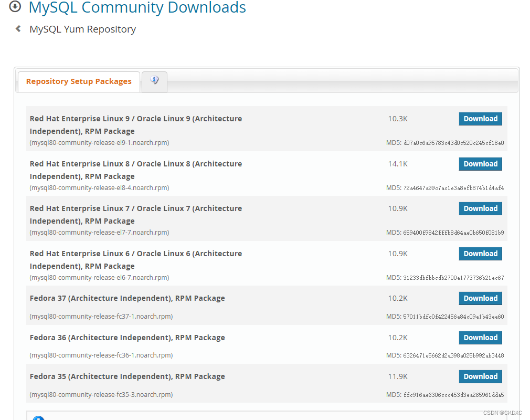Screen dimensions: 530x420
Task: Click the Fedora 35 package title
Action: [127, 376]
